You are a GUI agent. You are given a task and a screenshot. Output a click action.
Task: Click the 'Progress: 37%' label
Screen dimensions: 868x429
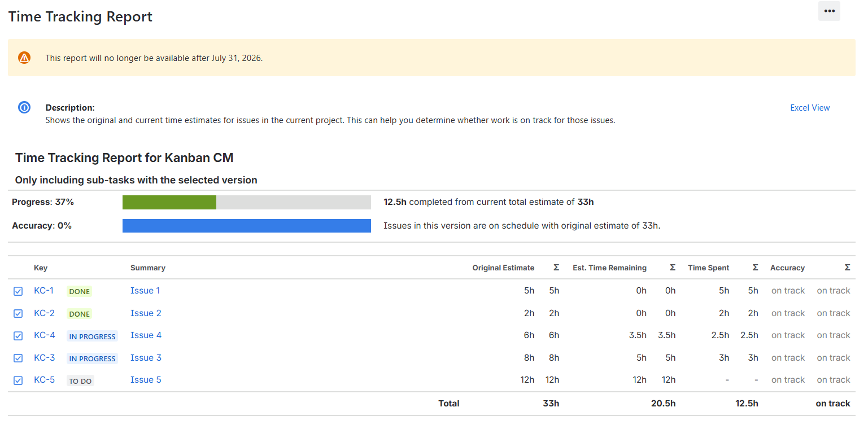pos(43,202)
